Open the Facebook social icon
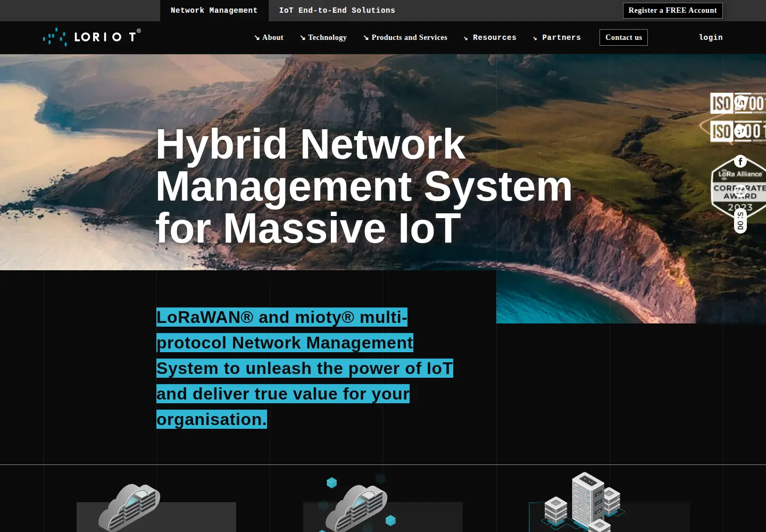 point(740,161)
